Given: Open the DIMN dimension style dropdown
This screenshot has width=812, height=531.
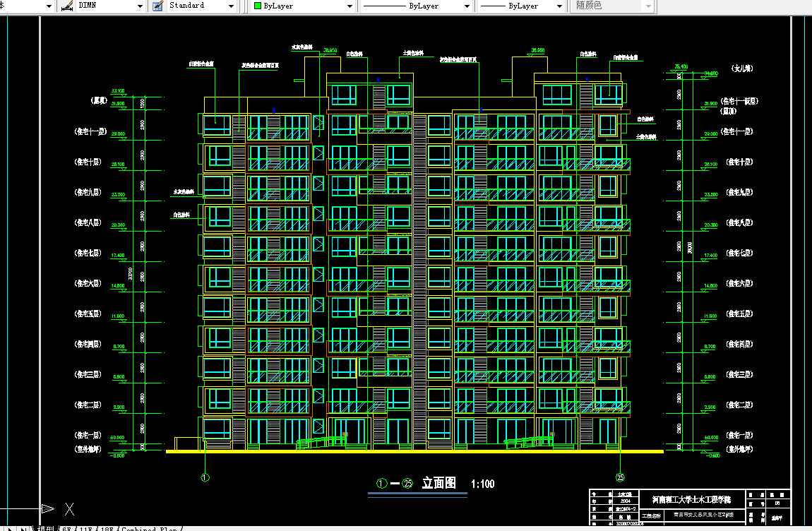Looking at the screenshot, I should tap(140, 6).
